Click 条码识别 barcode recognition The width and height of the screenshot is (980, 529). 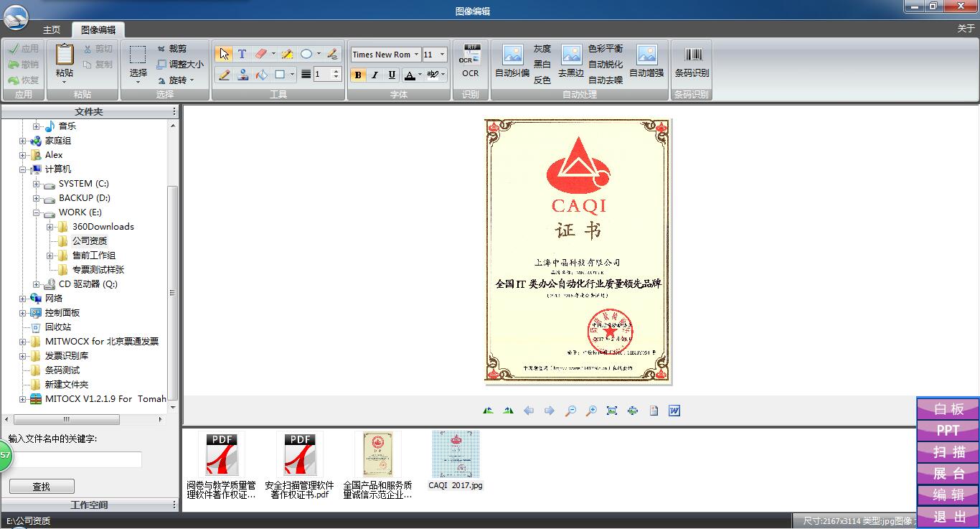[x=692, y=61]
